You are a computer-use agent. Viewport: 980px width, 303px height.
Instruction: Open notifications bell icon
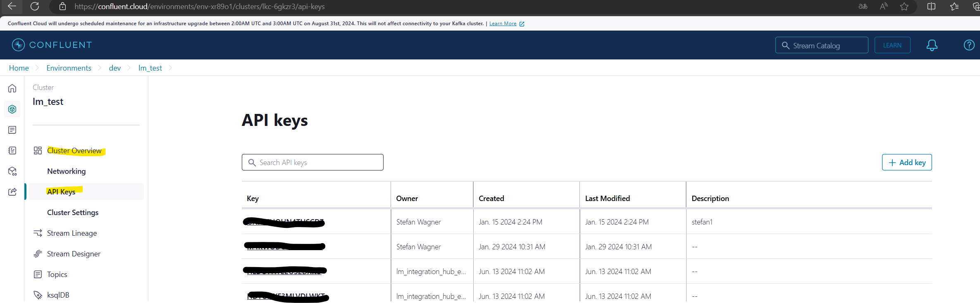(x=932, y=45)
